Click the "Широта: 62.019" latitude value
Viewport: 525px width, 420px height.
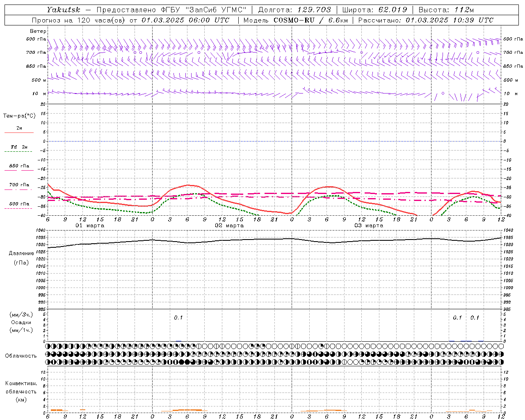pos(374,10)
